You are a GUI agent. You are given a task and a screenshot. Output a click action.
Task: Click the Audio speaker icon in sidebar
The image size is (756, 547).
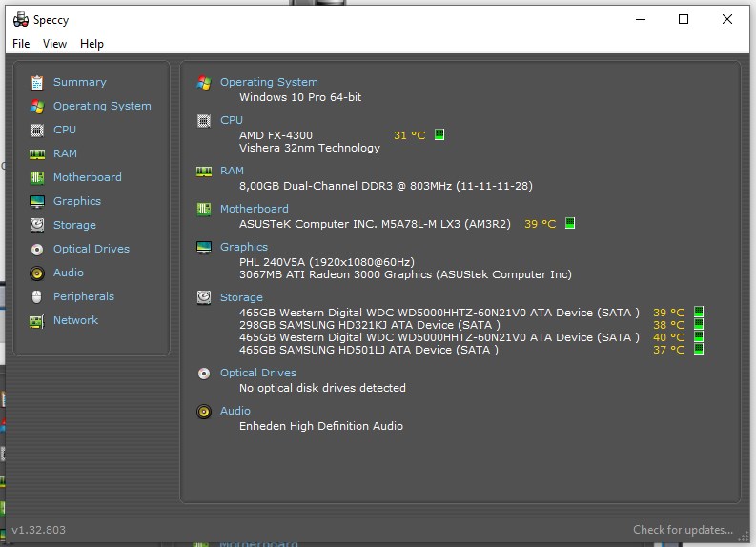click(37, 273)
